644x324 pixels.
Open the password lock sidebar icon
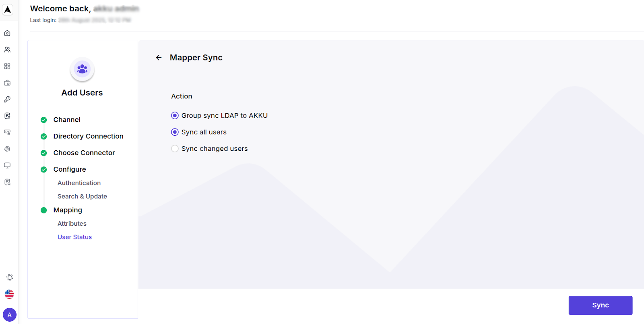pos(7,132)
